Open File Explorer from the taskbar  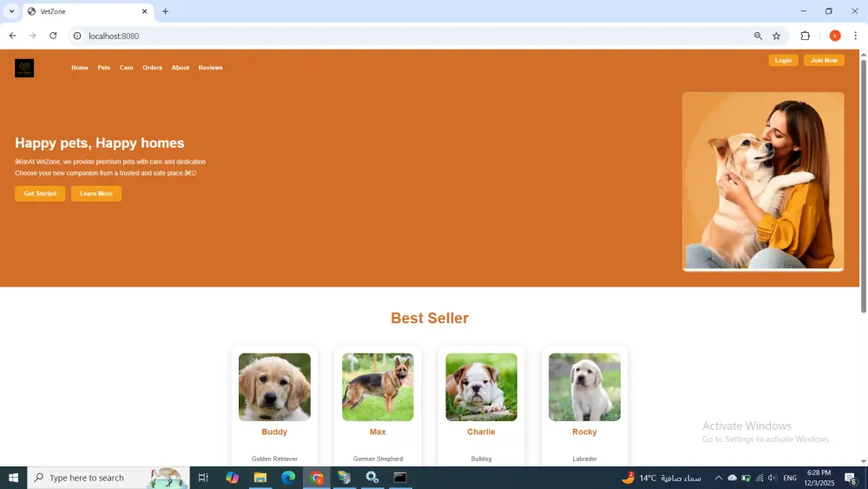coord(260,478)
